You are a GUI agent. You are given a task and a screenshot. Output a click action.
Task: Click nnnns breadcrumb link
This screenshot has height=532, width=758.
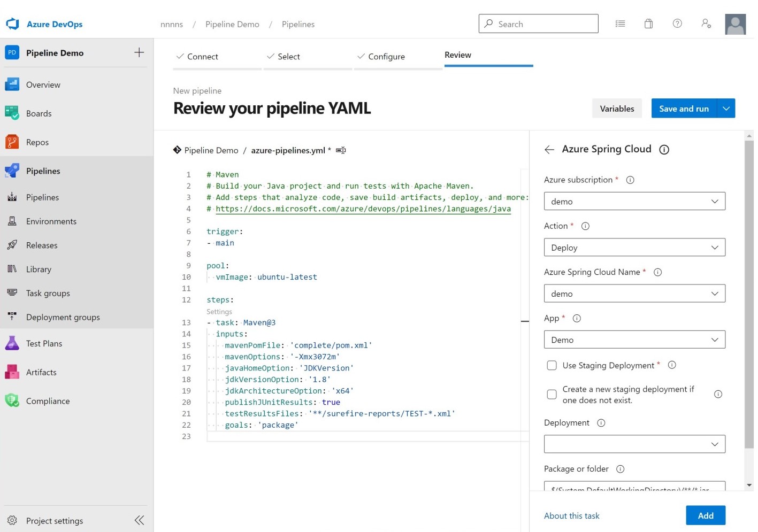tap(172, 24)
